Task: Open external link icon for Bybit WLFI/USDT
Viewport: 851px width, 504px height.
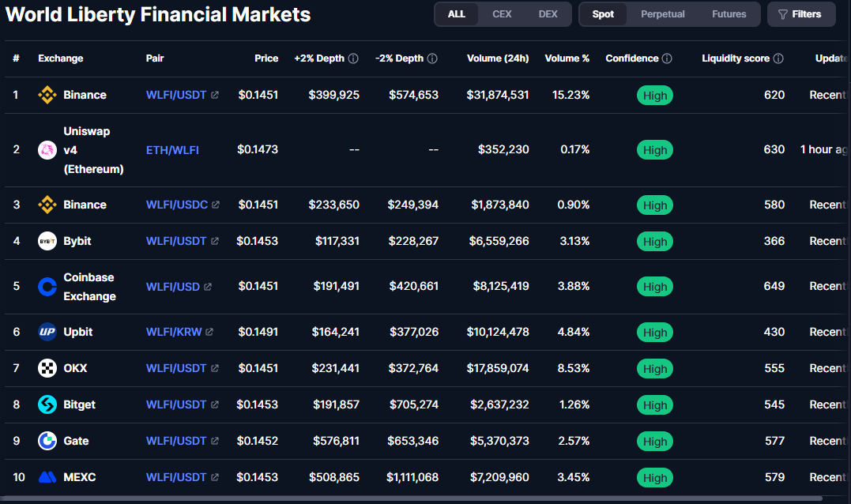Action: (x=215, y=241)
